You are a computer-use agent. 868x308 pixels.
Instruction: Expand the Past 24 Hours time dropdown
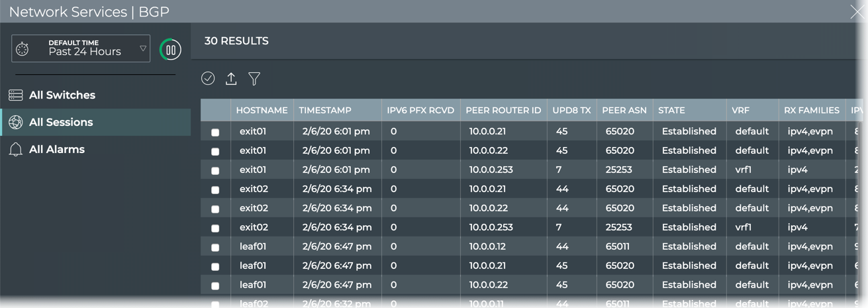point(143,49)
